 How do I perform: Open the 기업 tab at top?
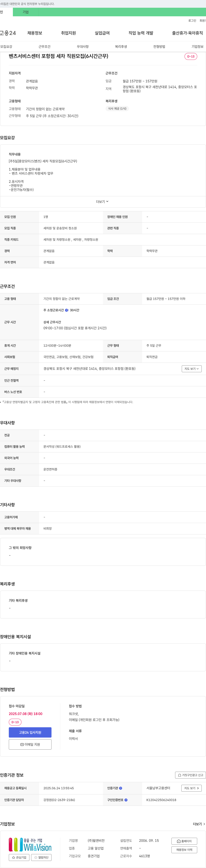26,12
